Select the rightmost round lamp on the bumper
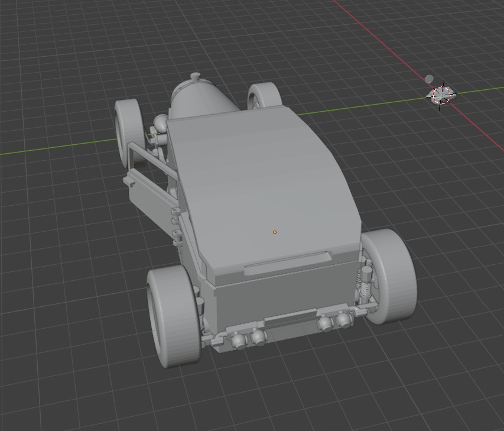504x431 pixels. pyautogui.click(x=343, y=319)
